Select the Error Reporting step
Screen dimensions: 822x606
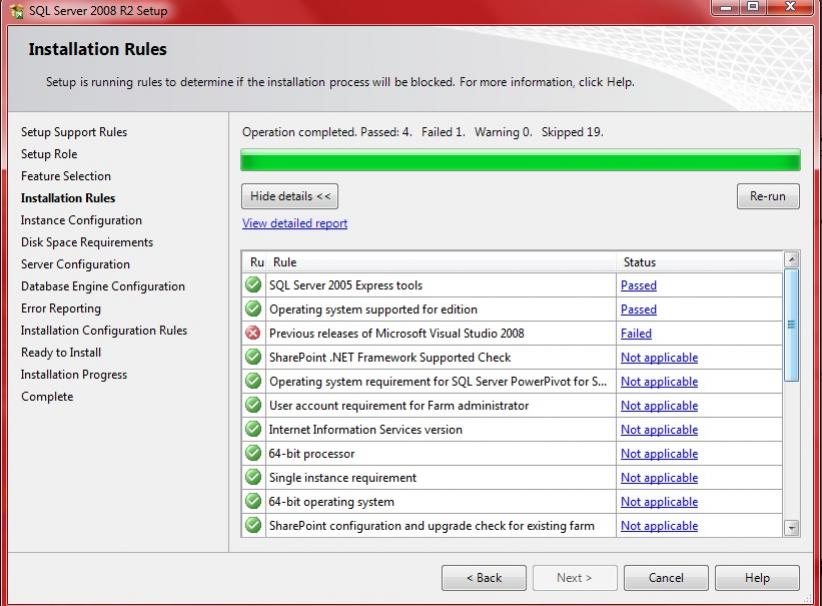61,308
